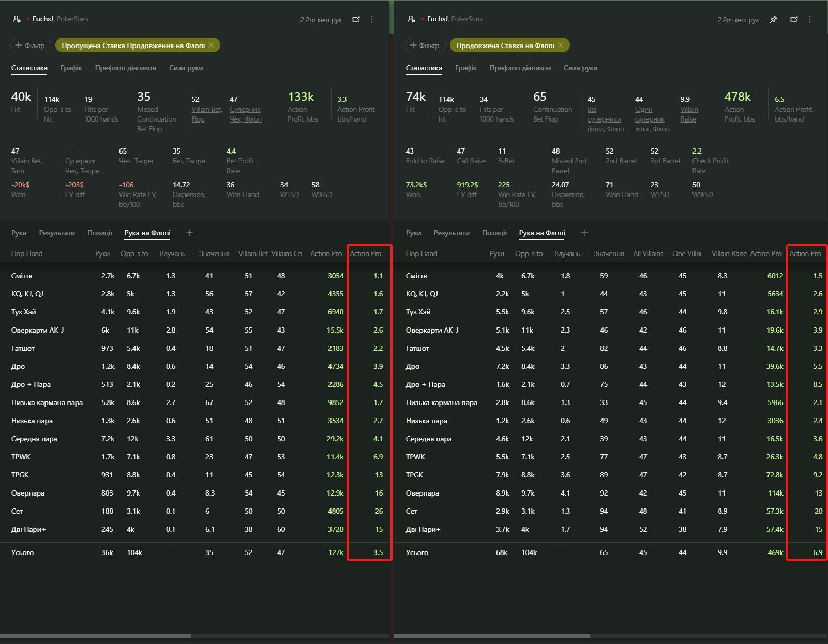828x644 pixels.
Task: Click the 2nd Barrel stat link
Action: pyautogui.click(x=621, y=161)
